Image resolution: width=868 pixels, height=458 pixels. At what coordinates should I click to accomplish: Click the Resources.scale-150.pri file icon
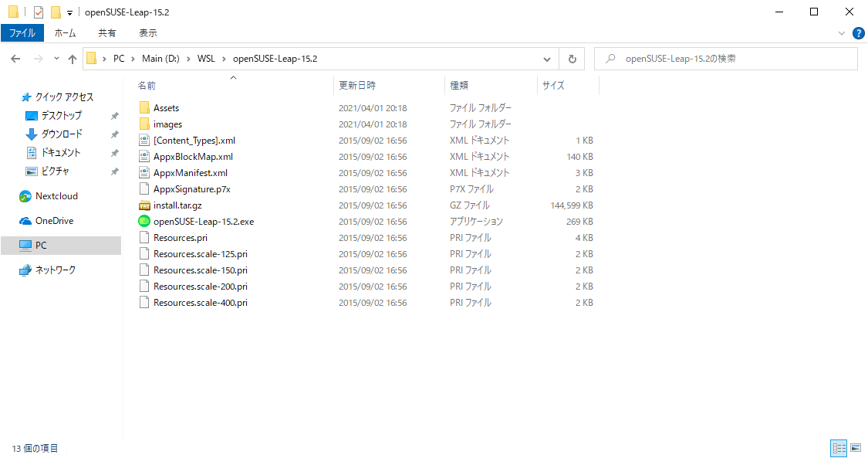[144, 270]
